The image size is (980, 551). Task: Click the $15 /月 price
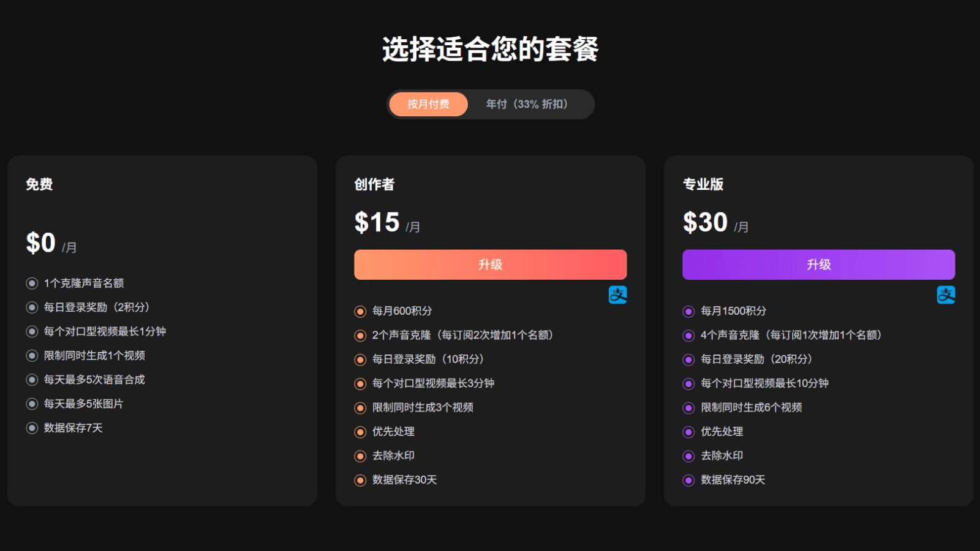[386, 223]
